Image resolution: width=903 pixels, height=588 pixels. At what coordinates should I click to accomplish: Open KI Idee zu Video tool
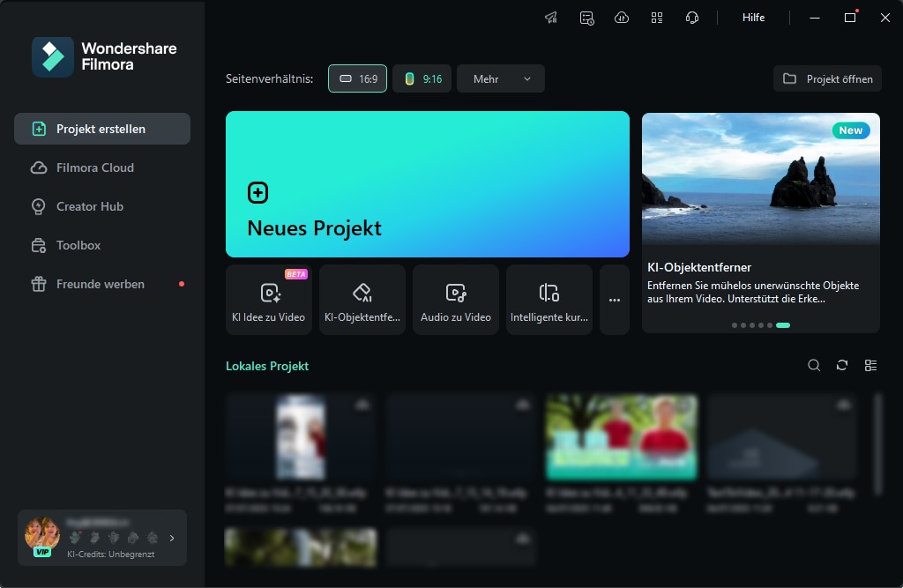point(269,300)
